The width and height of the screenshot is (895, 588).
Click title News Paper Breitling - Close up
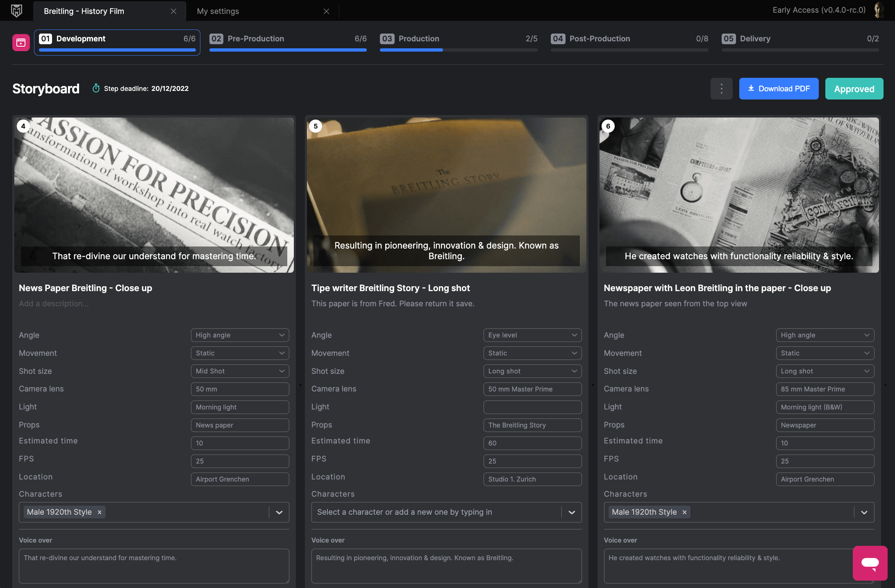(85, 288)
